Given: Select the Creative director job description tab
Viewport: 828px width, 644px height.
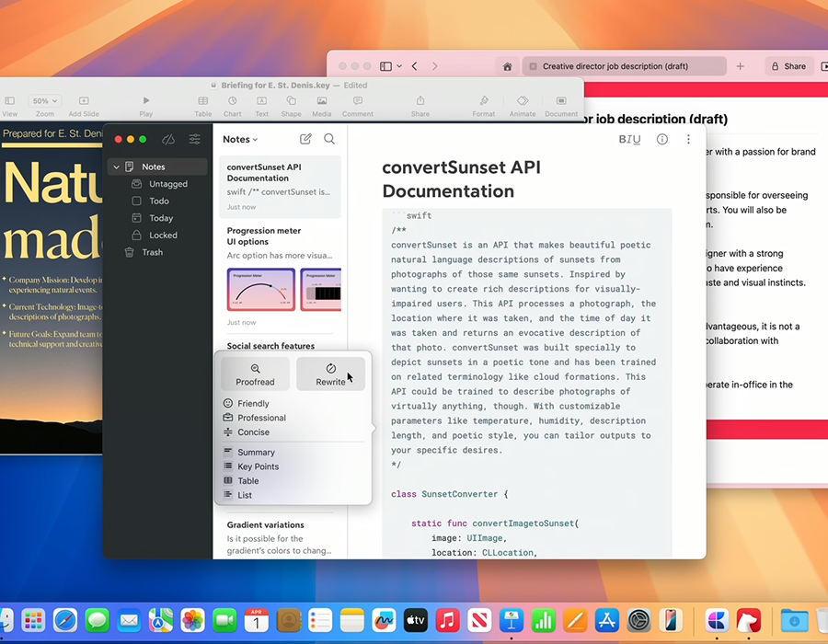Looking at the screenshot, I should 625,66.
